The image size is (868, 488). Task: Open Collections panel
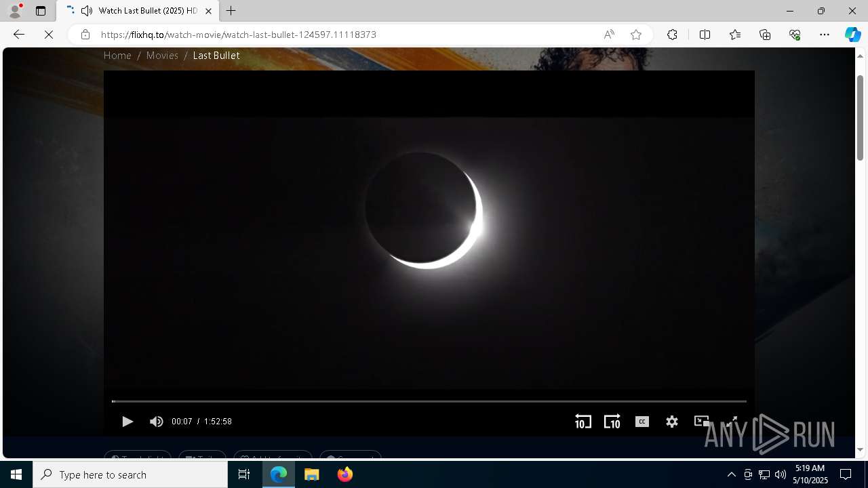click(x=765, y=35)
